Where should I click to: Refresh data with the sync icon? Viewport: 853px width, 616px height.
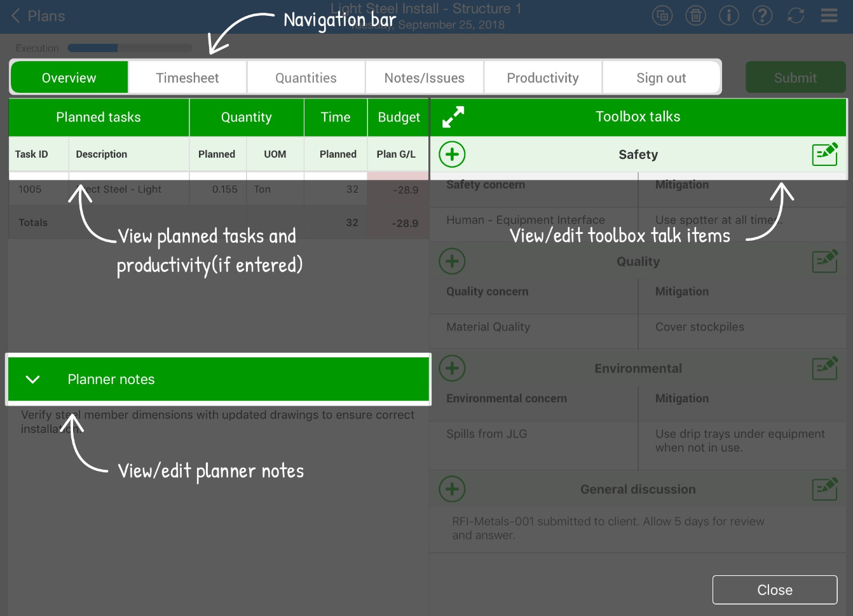click(796, 15)
